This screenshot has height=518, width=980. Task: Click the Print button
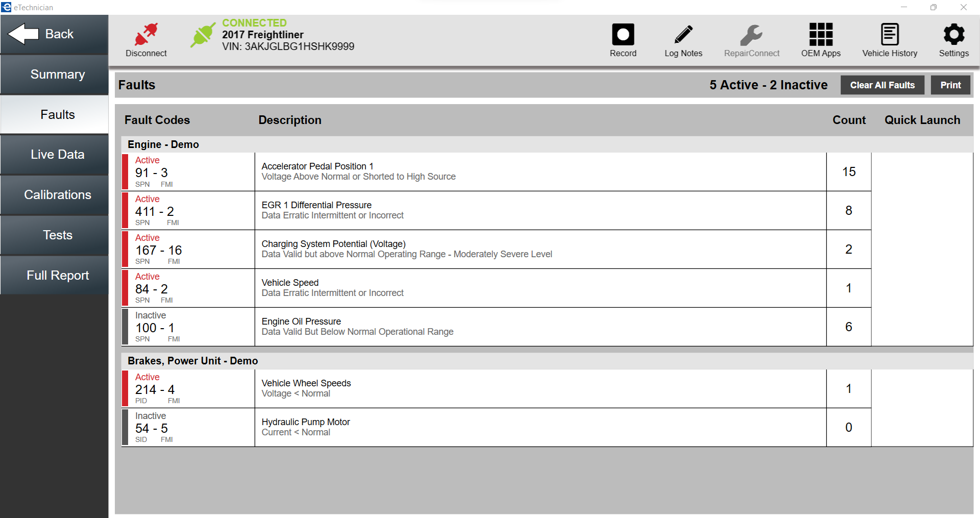tap(950, 85)
